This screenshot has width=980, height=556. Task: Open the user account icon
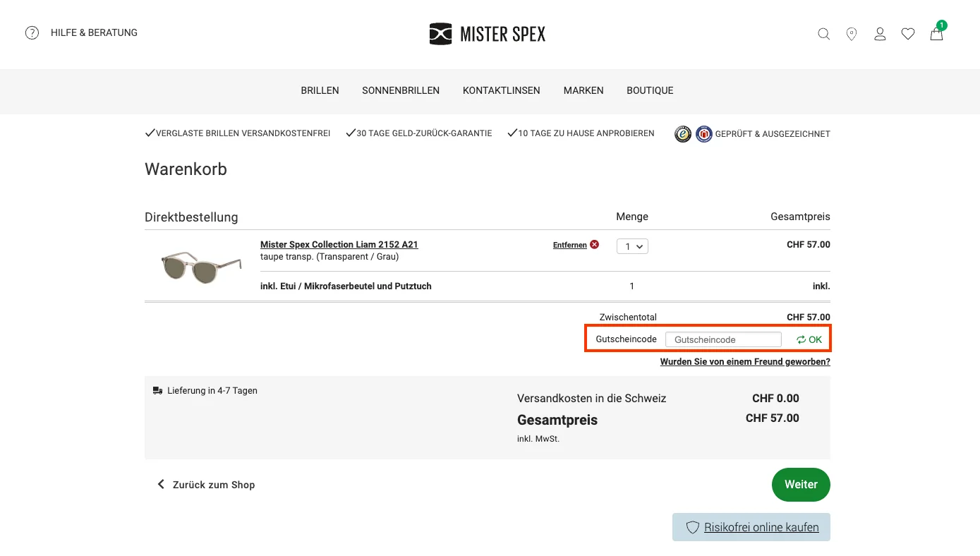point(880,34)
